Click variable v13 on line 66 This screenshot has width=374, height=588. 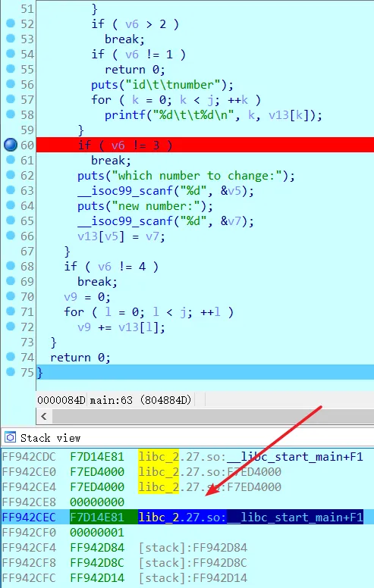tap(87, 236)
